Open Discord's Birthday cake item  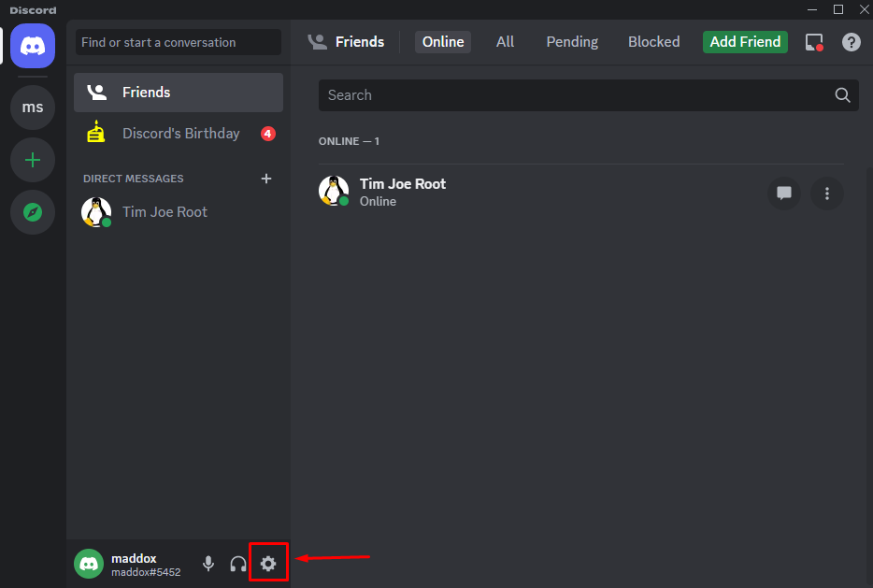pyautogui.click(x=179, y=134)
